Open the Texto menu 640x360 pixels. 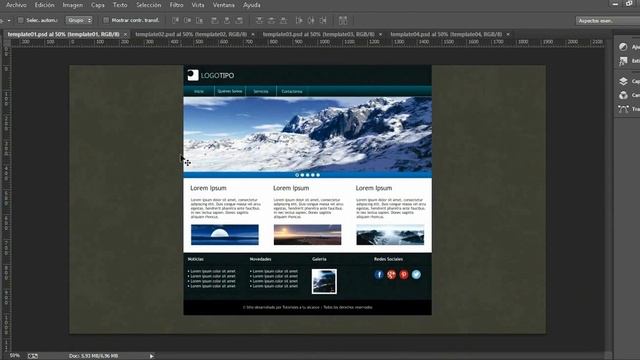pos(120,5)
